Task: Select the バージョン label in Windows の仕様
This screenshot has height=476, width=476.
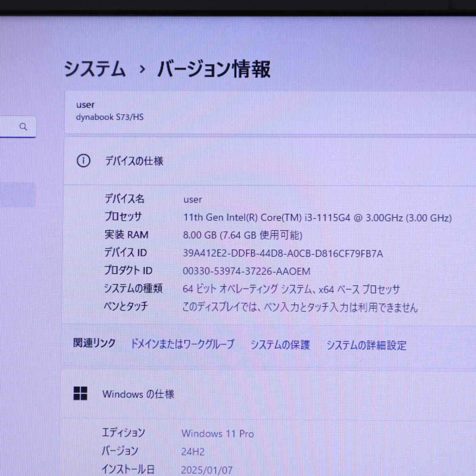Action: (x=120, y=451)
